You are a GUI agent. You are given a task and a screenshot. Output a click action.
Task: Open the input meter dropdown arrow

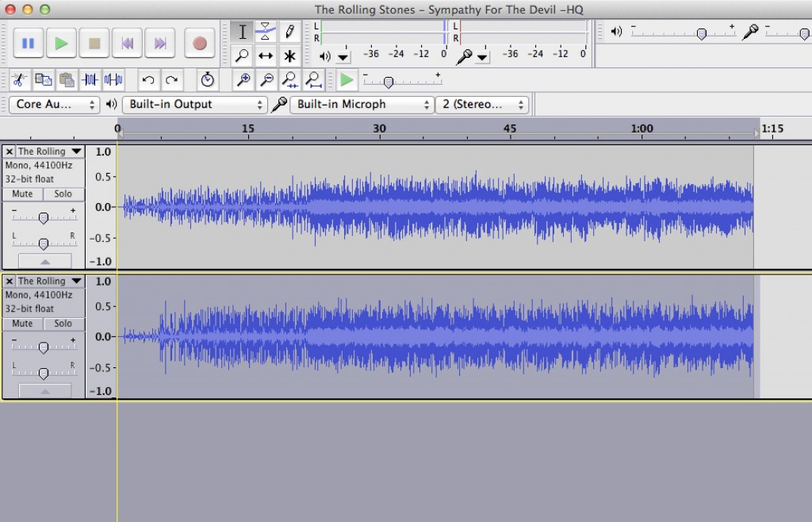pos(482,56)
